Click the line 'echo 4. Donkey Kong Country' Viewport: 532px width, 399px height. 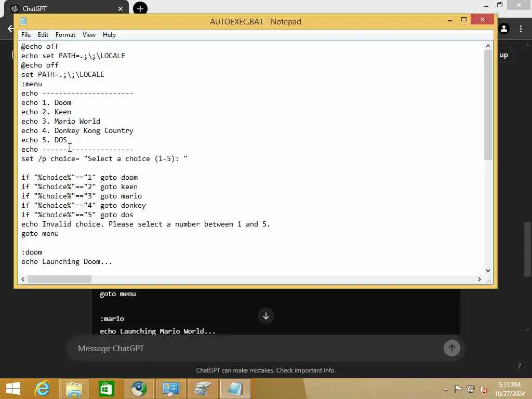click(x=77, y=130)
